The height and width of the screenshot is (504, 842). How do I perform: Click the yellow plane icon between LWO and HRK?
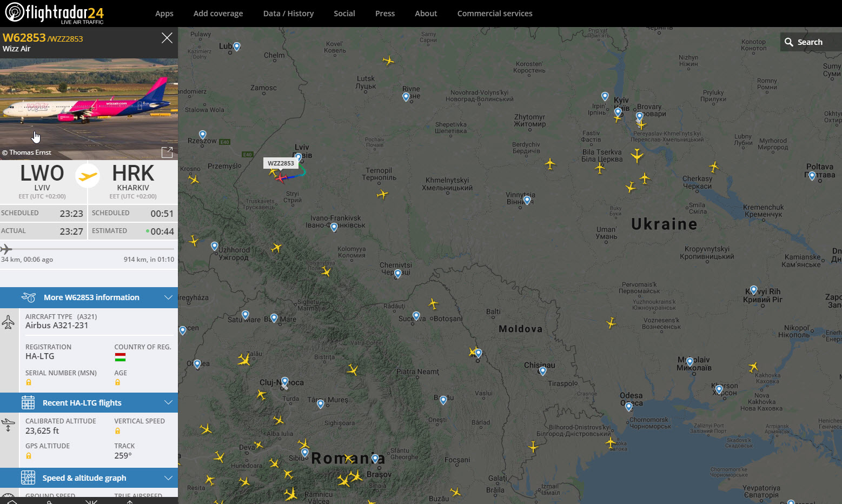(x=88, y=176)
